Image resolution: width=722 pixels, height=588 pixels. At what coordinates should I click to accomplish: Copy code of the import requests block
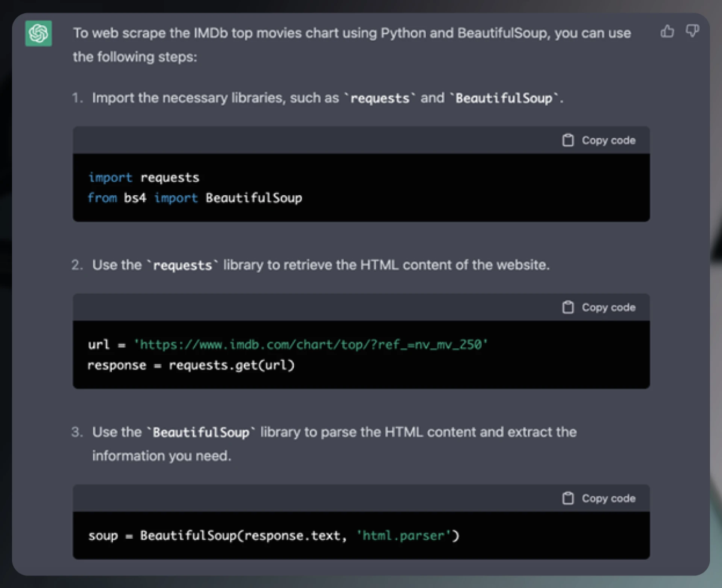(x=599, y=140)
